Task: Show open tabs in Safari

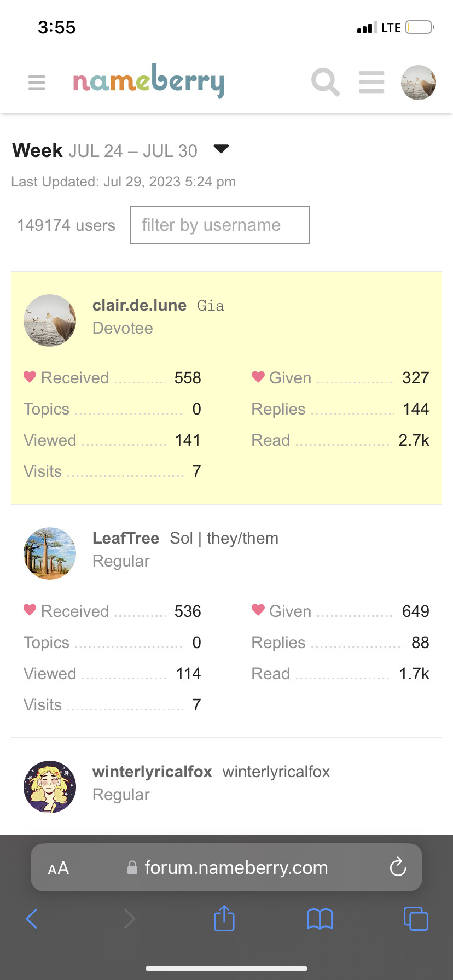Action: pyautogui.click(x=416, y=918)
